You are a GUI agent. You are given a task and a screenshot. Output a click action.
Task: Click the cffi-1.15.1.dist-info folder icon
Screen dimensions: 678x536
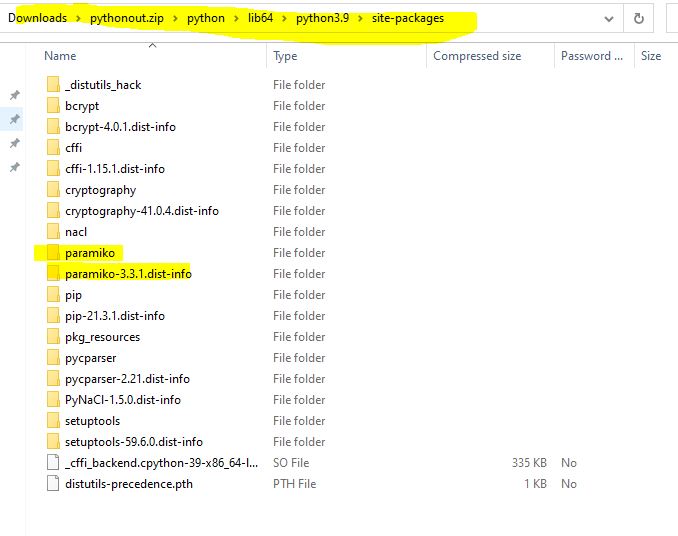coord(53,169)
